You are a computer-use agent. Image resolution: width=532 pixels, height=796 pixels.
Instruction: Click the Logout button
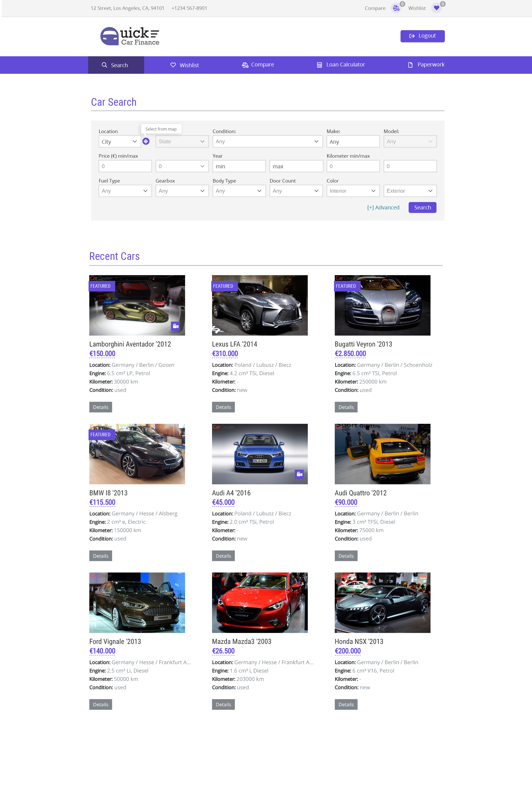point(422,36)
